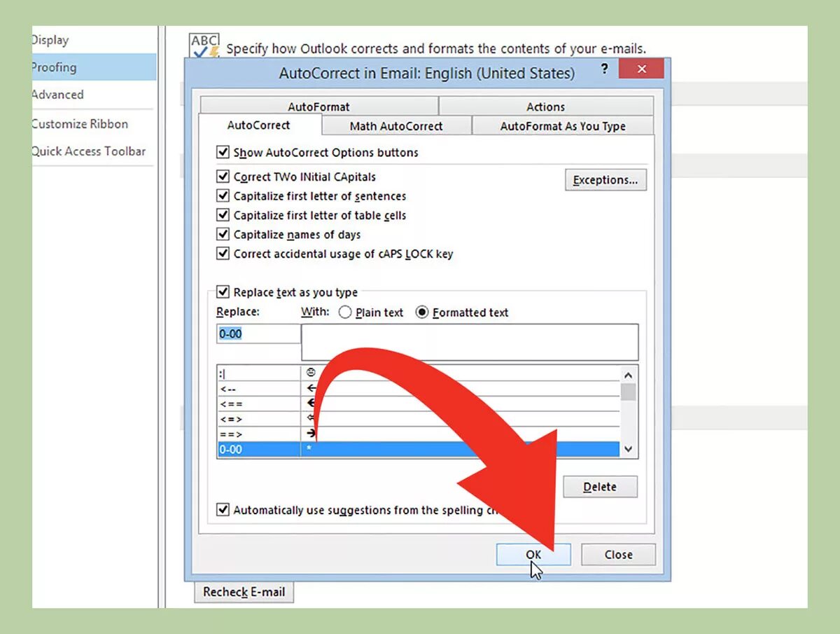Select the Plain text radio button
The height and width of the screenshot is (634, 840).
(345, 312)
